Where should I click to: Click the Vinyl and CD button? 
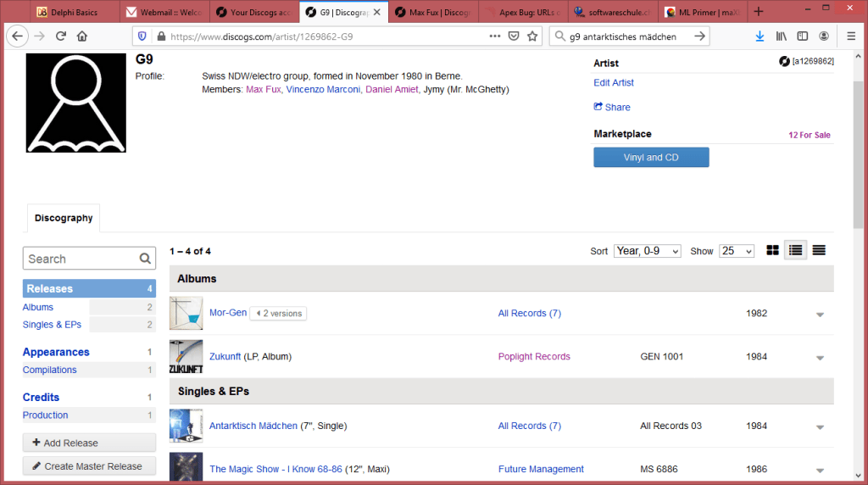pyautogui.click(x=651, y=158)
